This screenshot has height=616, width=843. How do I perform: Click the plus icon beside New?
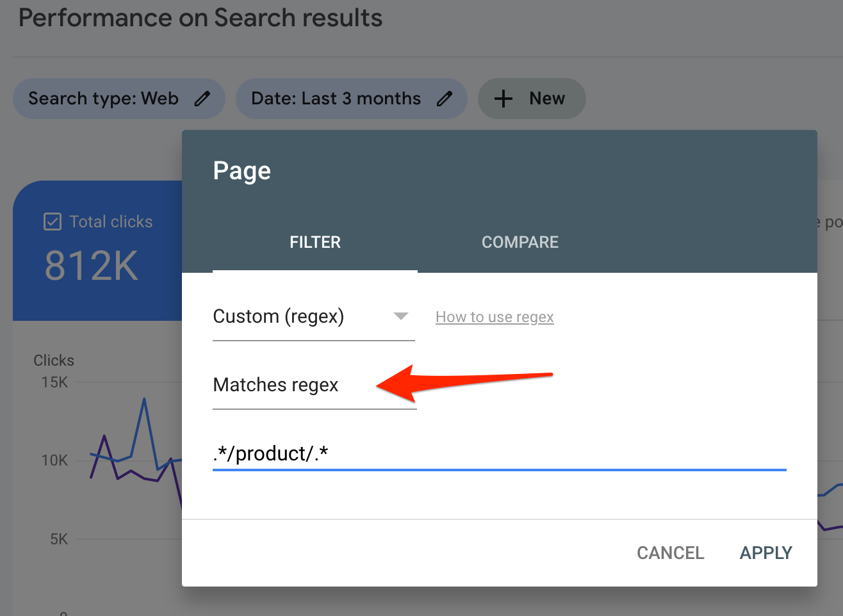(503, 99)
